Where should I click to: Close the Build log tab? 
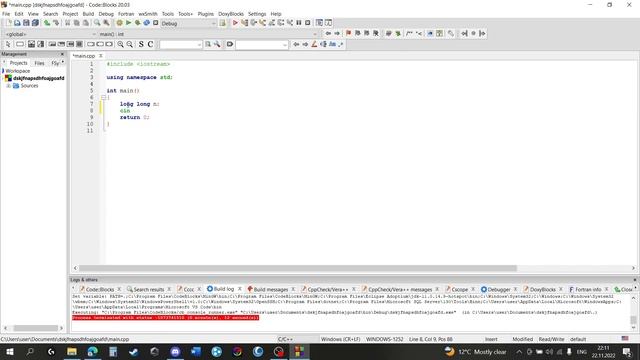pos(240,289)
